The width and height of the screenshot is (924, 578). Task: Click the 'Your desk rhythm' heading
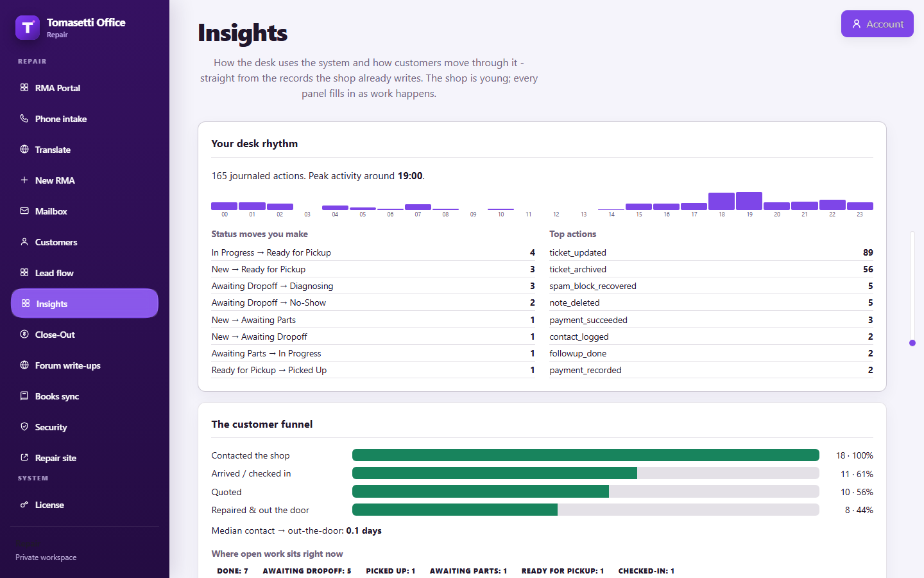point(255,144)
